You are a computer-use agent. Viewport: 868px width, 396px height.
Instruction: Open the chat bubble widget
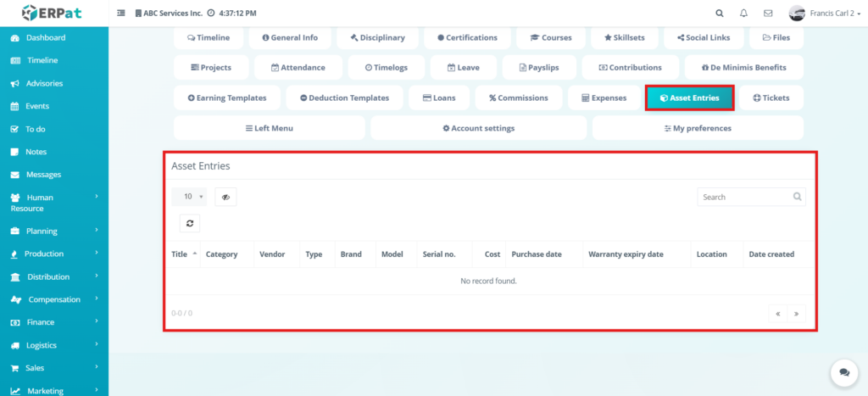click(x=843, y=372)
